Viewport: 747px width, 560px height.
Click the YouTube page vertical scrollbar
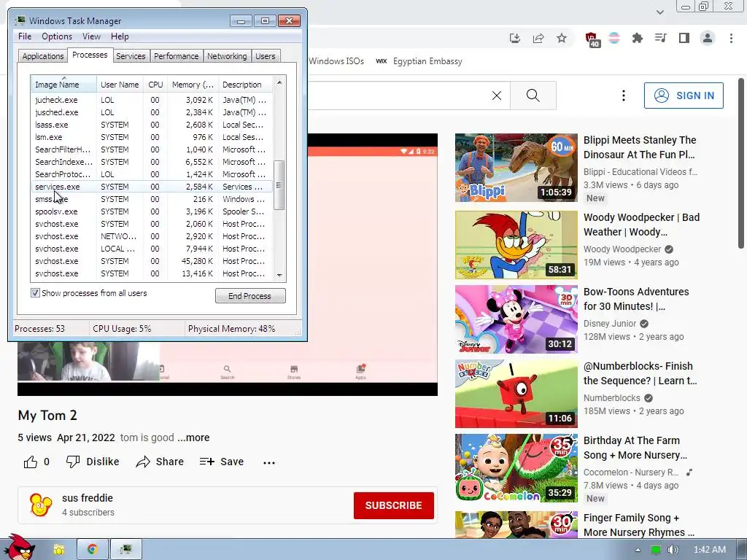[x=741, y=163]
